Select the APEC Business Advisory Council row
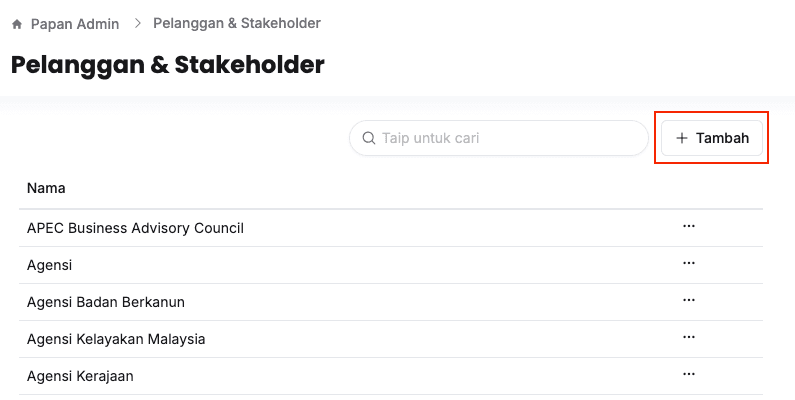Screen dimensions: 795x400 [135, 228]
